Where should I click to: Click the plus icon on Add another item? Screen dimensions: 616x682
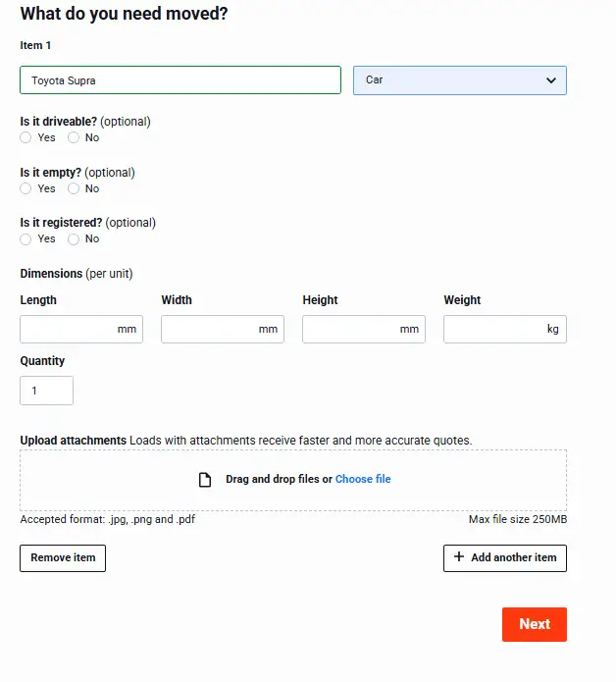(459, 556)
